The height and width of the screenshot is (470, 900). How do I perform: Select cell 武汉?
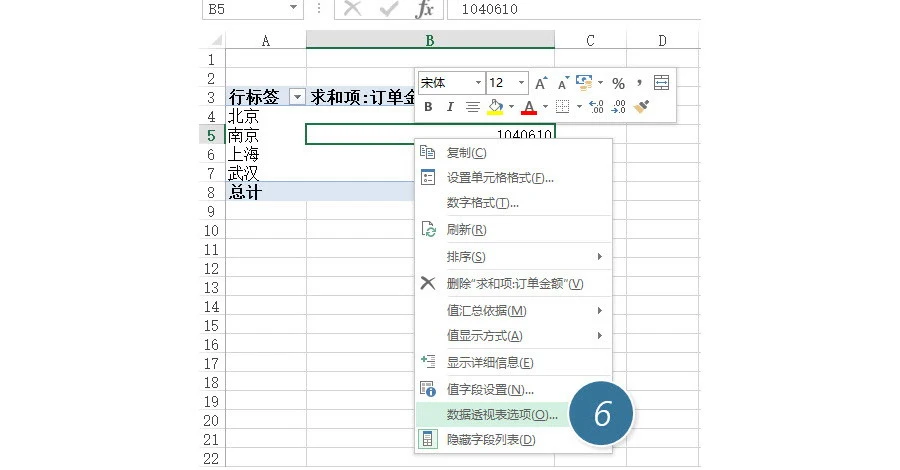click(266, 173)
